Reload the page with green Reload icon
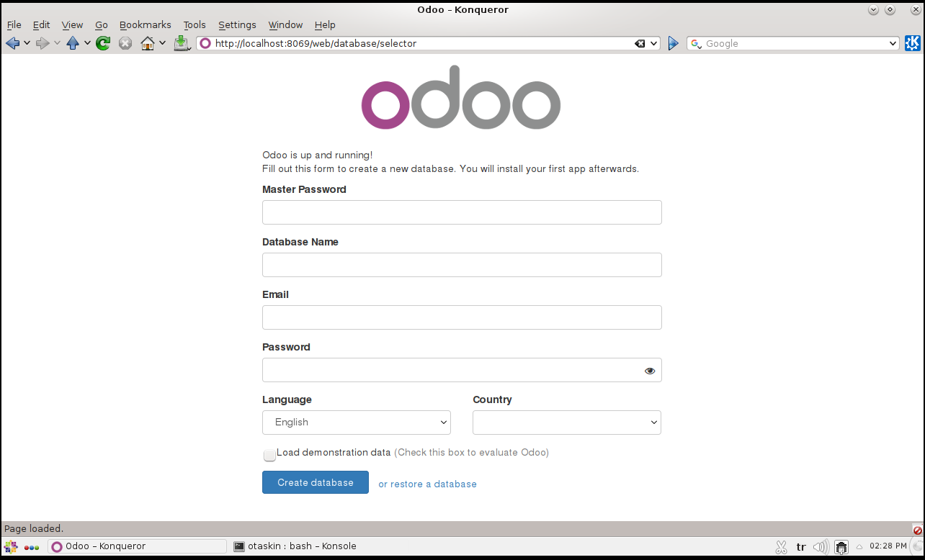 [103, 43]
